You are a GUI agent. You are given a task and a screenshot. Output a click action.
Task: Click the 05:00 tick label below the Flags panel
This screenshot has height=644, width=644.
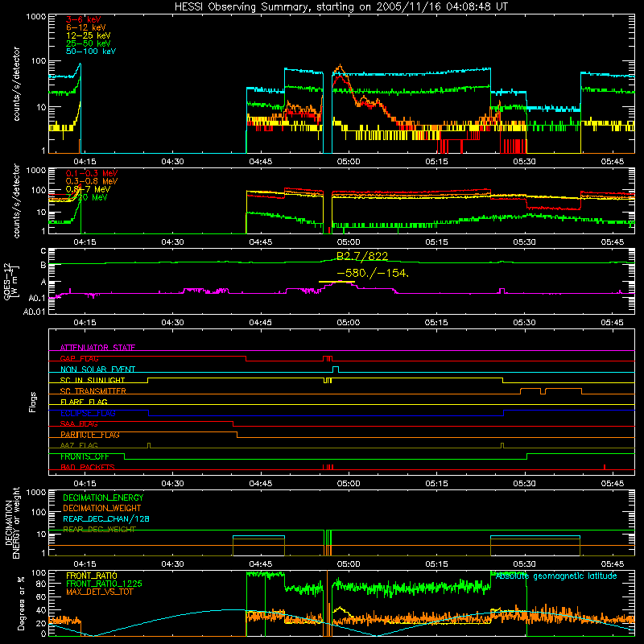(349, 484)
